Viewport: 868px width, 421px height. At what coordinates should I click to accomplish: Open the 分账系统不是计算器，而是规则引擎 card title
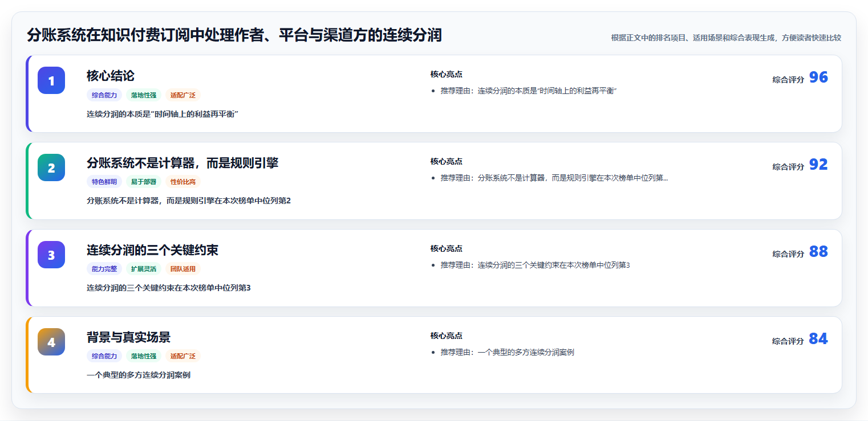click(x=182, y=163)
